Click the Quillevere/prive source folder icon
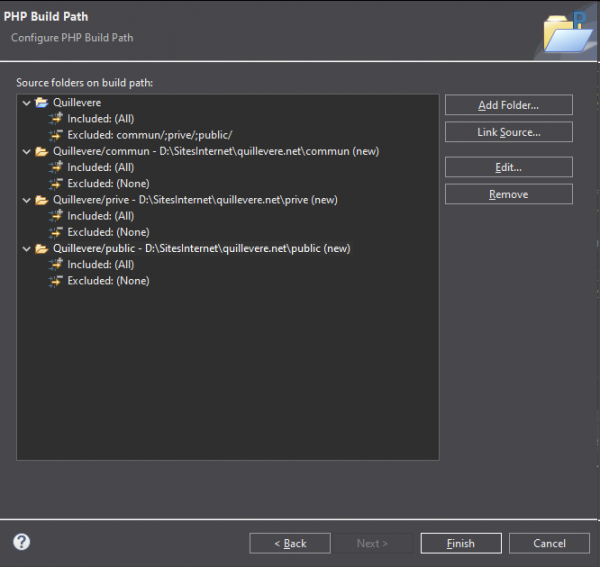This screenshot has width=600, height=567. tap(42, 200)
